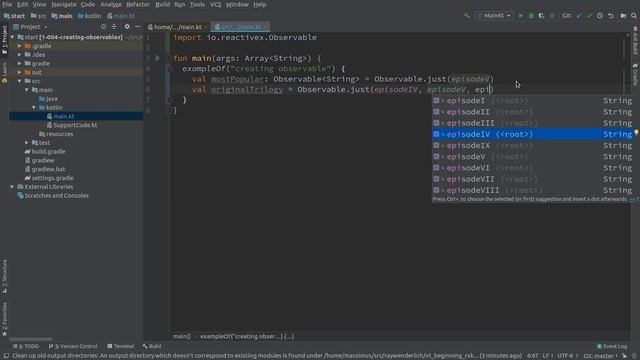Hide Project panel with minus icon

pos(138,27)
